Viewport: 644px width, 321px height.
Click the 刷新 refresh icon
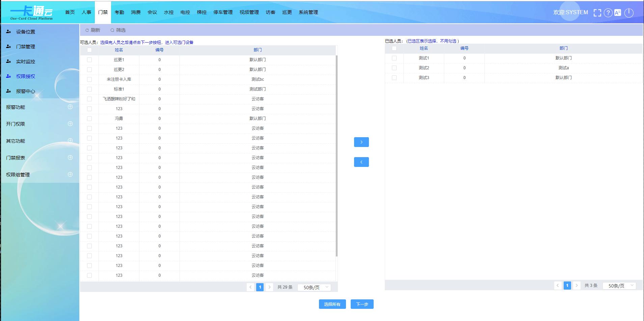pos(87,30)
